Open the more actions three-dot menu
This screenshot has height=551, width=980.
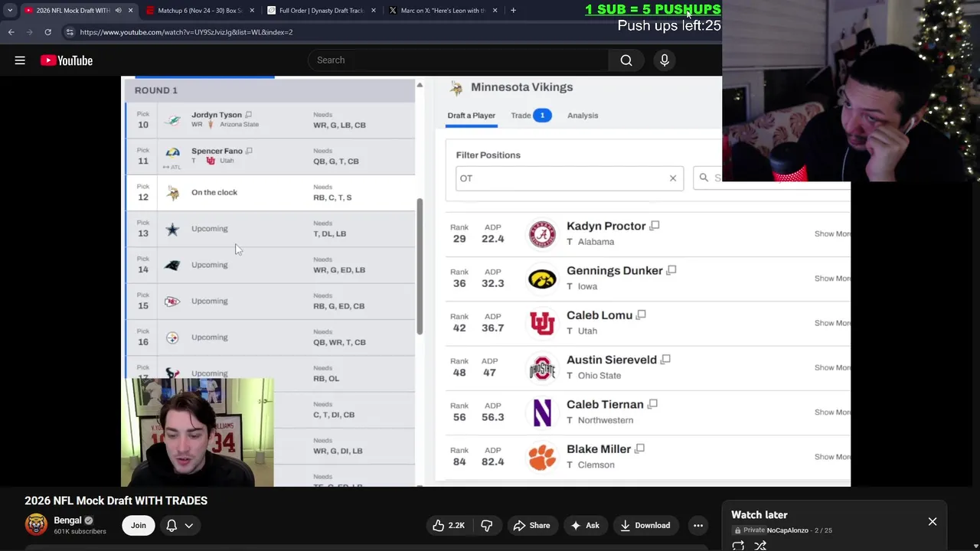(x=698, y=525)
